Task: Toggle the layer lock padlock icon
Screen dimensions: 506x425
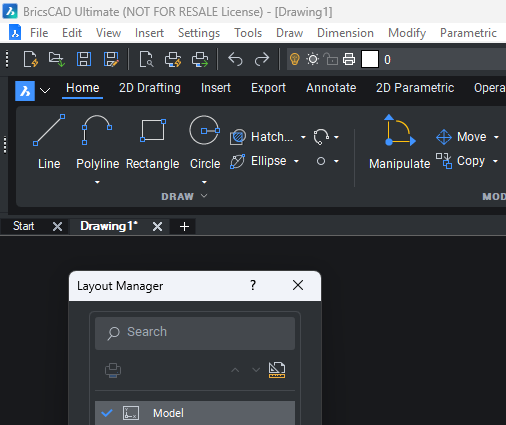Action: [x=331, y=60]
